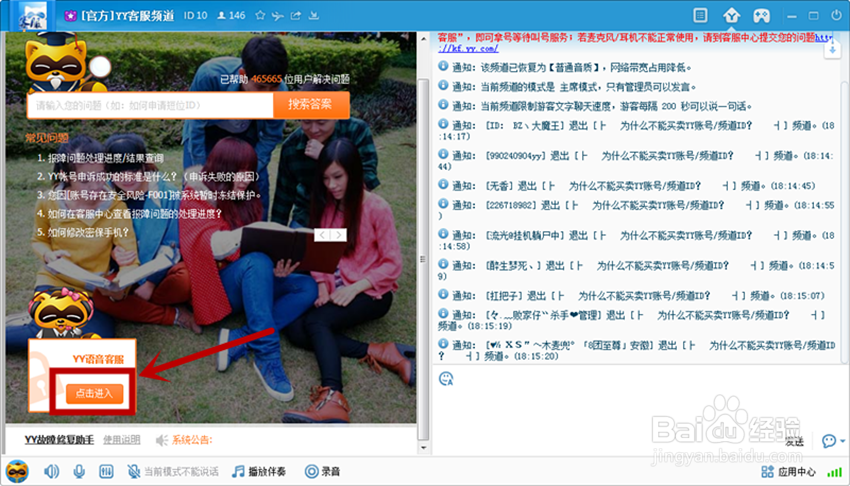Click the muted mic 当前模式不能说话 indicator
Viewport: 850px width, 486px height.
click(173, 471)
